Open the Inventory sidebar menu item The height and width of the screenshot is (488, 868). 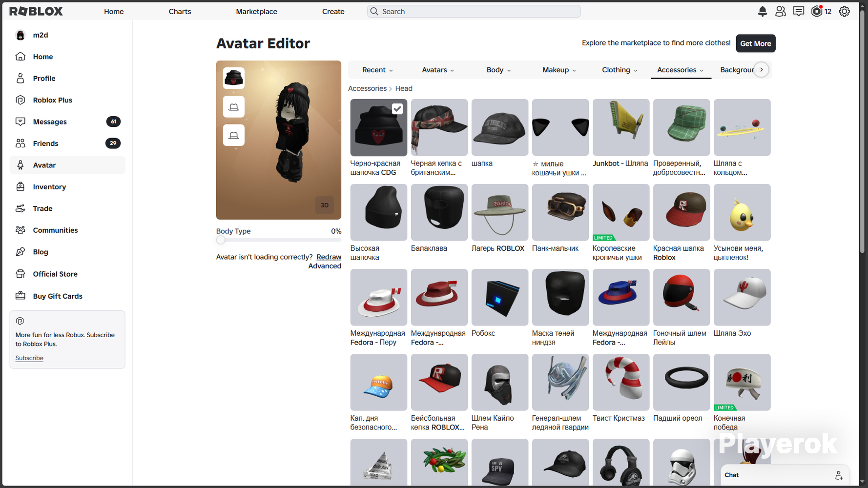pos(67,187)
